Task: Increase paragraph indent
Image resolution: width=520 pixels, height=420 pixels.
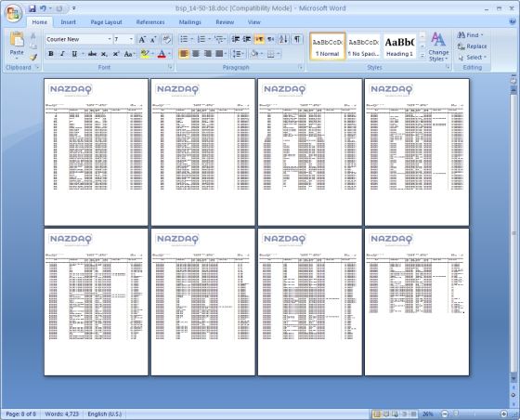Action: pyautogui.click(x=247, y=39)
